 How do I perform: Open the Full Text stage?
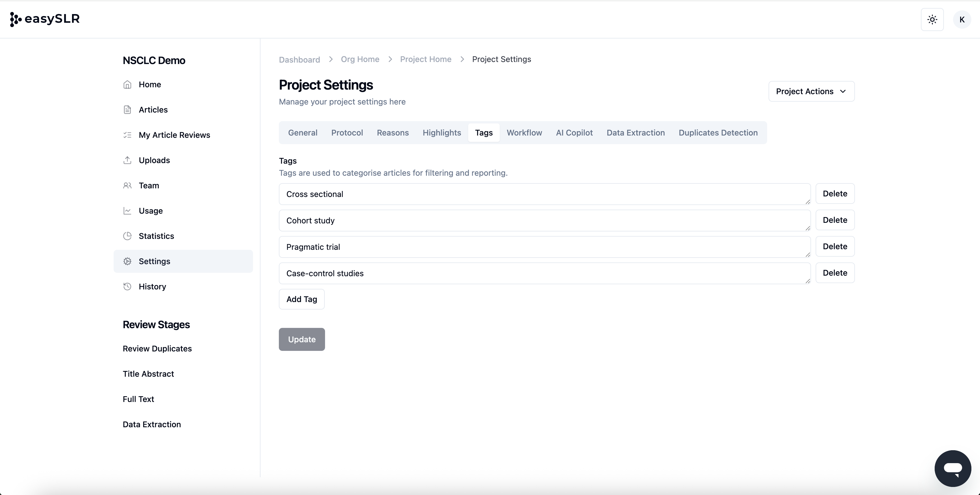click(139, 399)
